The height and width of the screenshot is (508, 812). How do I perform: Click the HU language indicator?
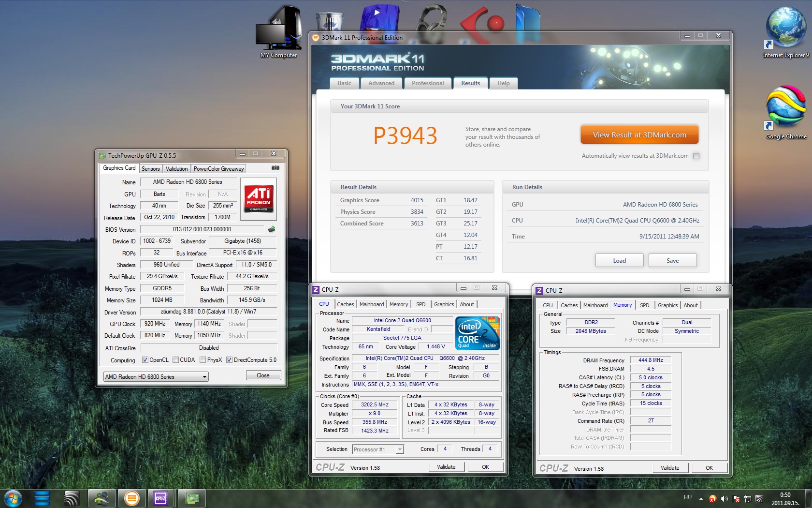pyautogui.click(x=688, y=497)
